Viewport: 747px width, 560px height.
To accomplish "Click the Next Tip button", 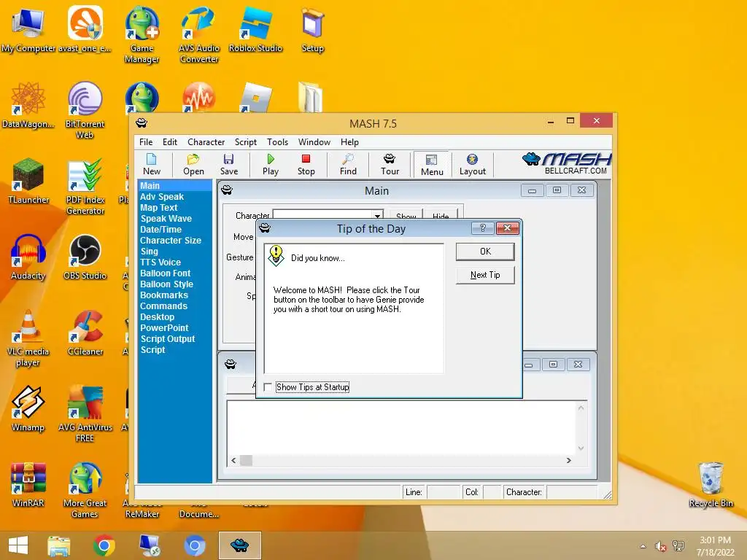I will [x=485, y=275].
